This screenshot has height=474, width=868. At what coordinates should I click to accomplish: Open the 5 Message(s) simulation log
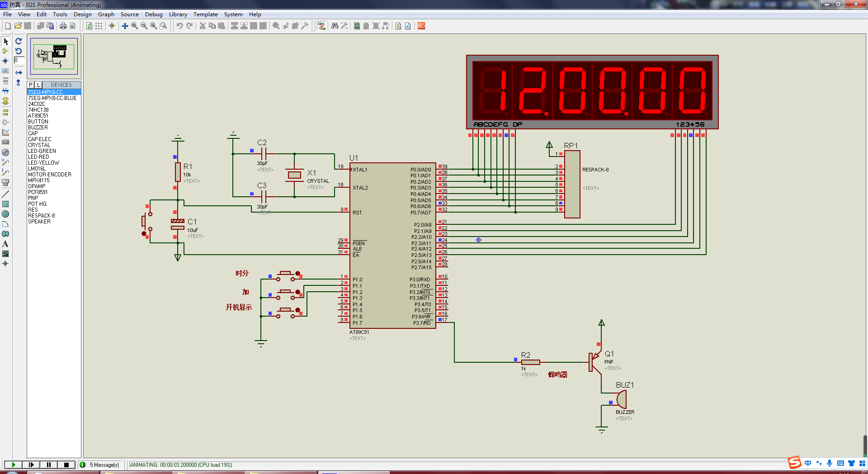point(99,465)
